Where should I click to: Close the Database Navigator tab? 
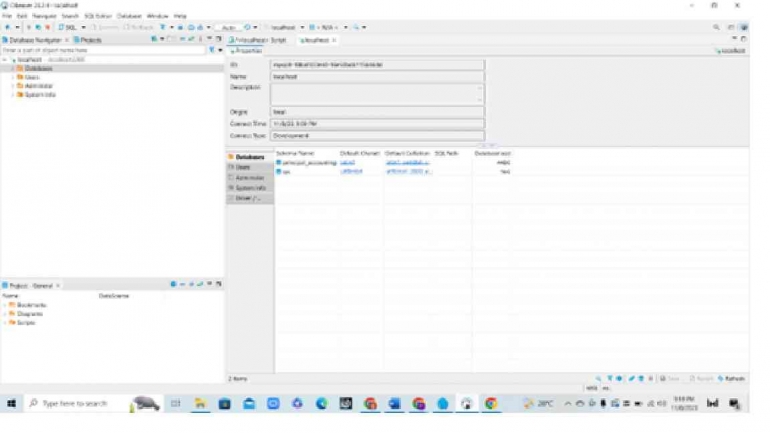(x=67, y=40)
